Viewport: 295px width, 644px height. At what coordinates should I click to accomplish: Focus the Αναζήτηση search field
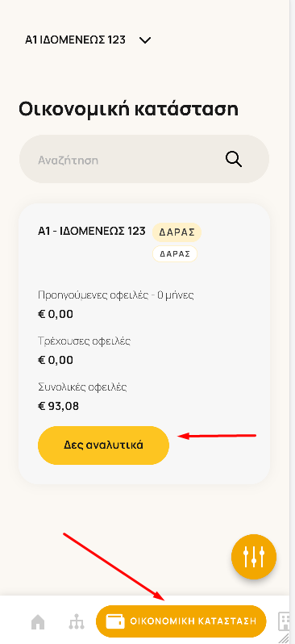coord(144,159)
